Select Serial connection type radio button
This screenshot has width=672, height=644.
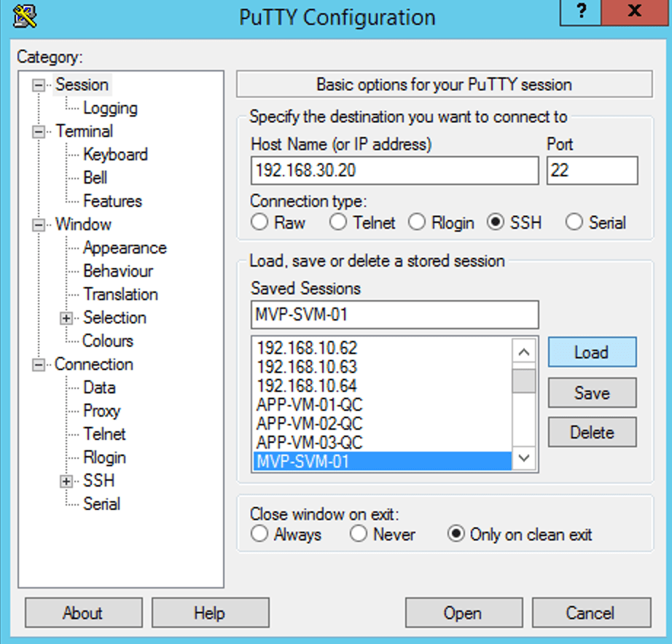point(574,223)
